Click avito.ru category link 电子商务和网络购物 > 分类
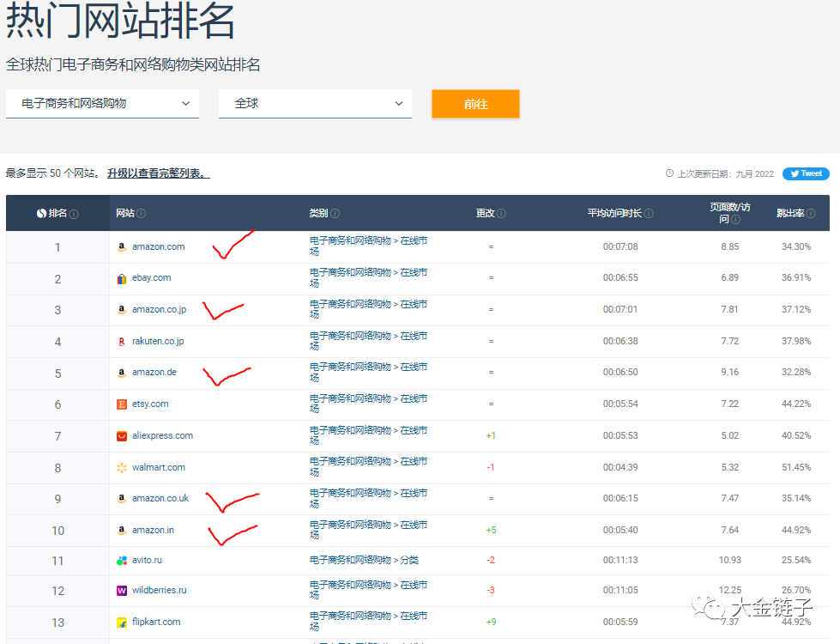This screenshot has height=644, width=840. pos(365,560)
